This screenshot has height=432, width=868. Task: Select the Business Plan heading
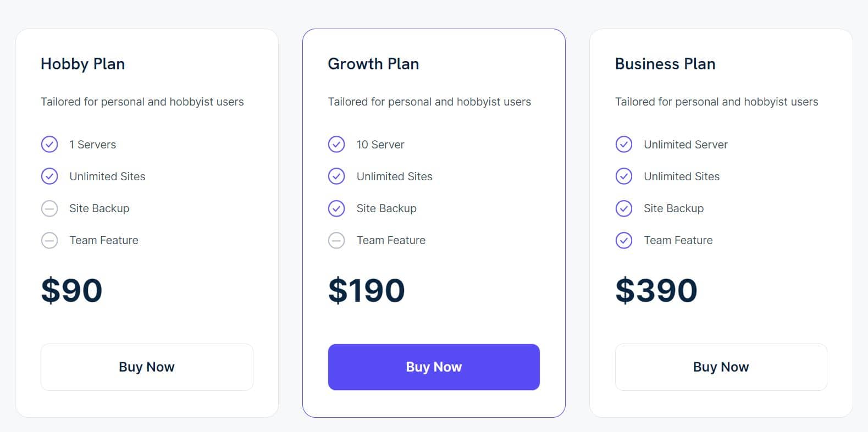click(x=665, y=64)
